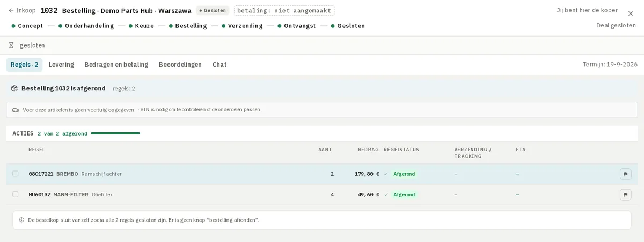The width and height of the screenshot is (644, 242).
Task: Open the Chat tab
Action: point(219,65)
